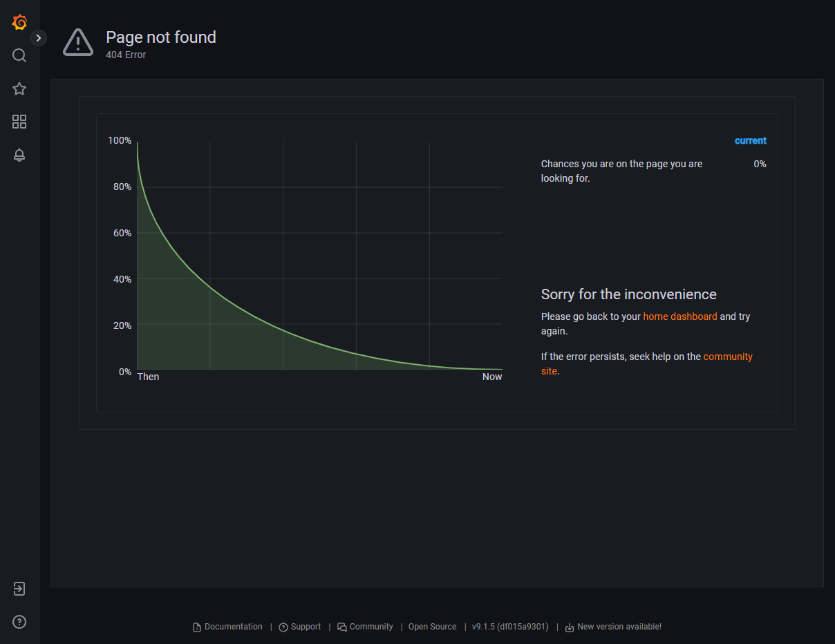Click the warning triangle beside Page not found

coord(77,41)
